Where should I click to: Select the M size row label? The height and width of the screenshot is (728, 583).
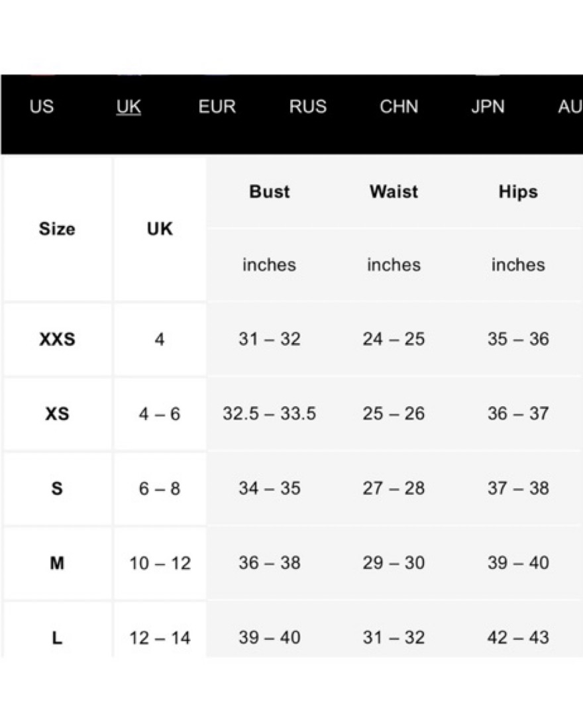click(x=56, y=563)
